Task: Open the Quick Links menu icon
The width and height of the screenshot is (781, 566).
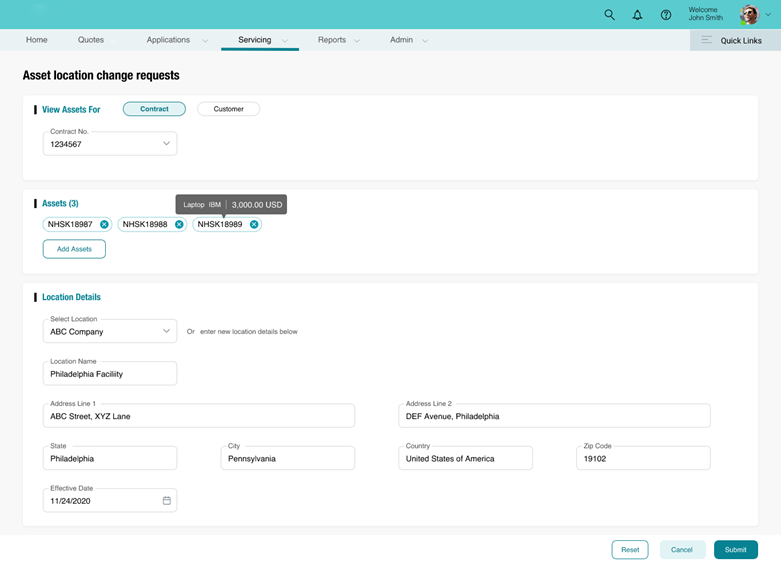Action: 707,40
